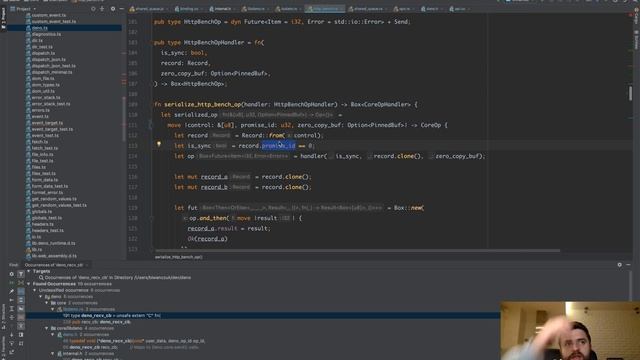640x360 pixels.
Task: Open deno.ts in the Project tree
Action: coord(40,28)
